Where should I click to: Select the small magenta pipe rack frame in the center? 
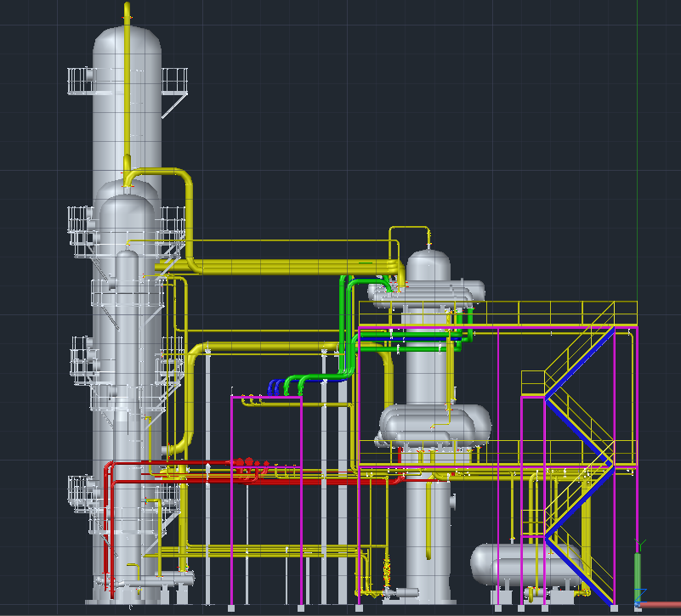266,500
